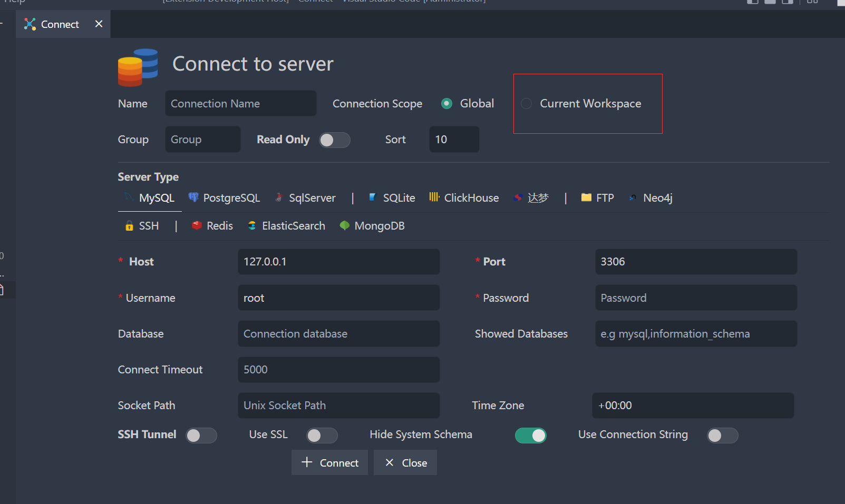Switch to the SQLite server type
The height and width of the screenshot is (504, 845).
pos(398,197)
